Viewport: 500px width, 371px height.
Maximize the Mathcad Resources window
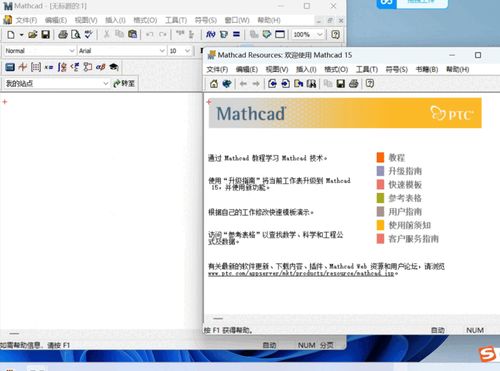[478, 55]
